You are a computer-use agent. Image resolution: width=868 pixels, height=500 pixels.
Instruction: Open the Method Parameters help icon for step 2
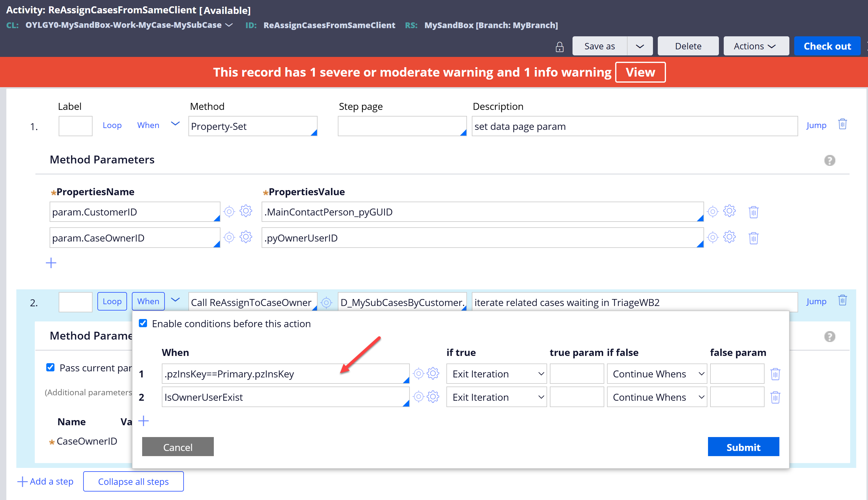coord(830,337)
